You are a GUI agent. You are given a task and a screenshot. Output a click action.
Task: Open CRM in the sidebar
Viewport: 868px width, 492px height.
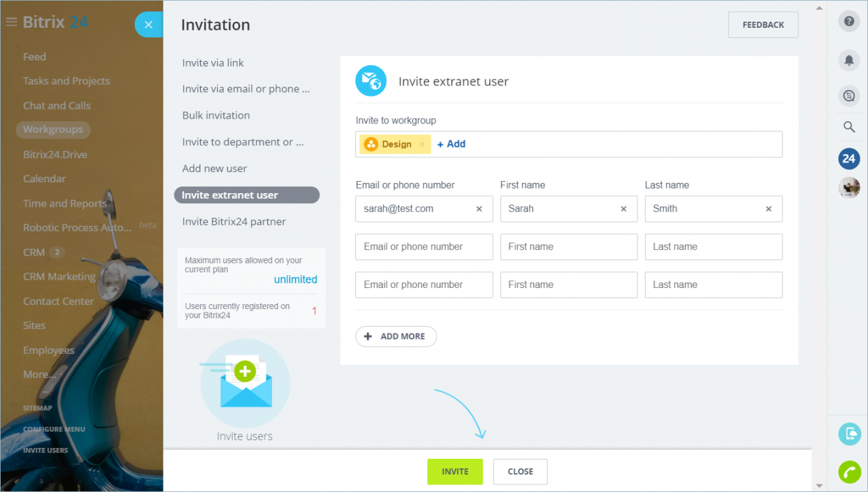(34, 252)
